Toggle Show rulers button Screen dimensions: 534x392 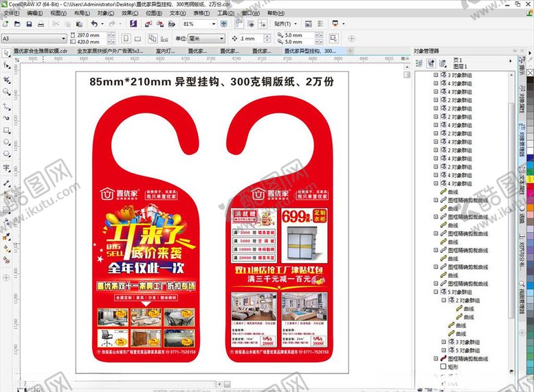click(x=238, y=24)
